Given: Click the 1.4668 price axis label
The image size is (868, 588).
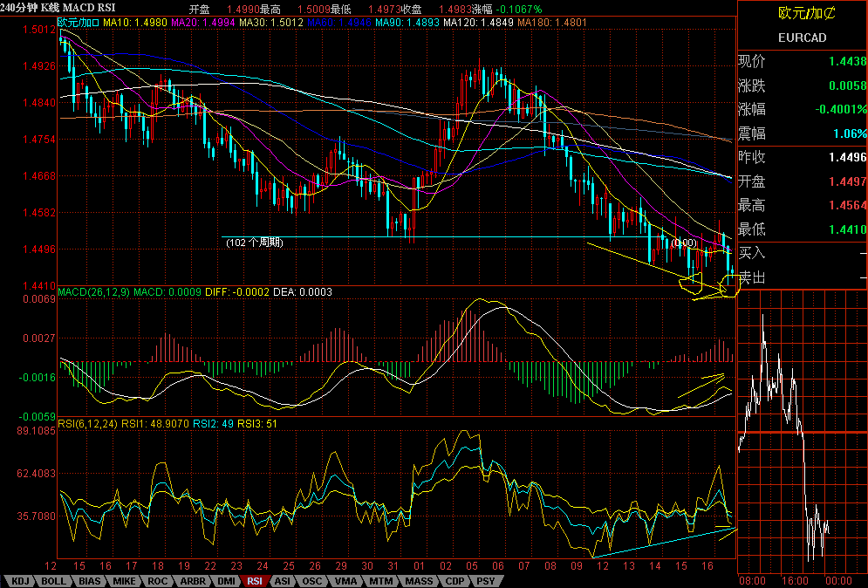Looking at the screenshot, I should point(38,176).
